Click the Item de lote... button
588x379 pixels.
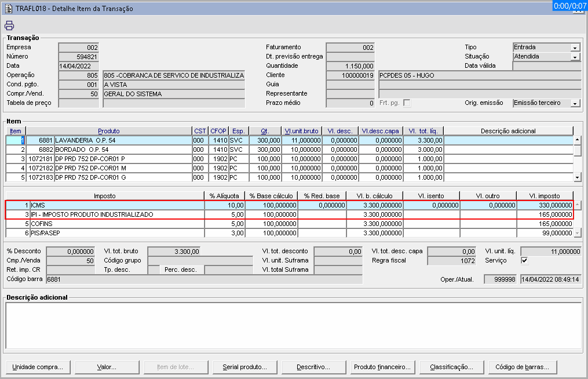tap(176, 367)
